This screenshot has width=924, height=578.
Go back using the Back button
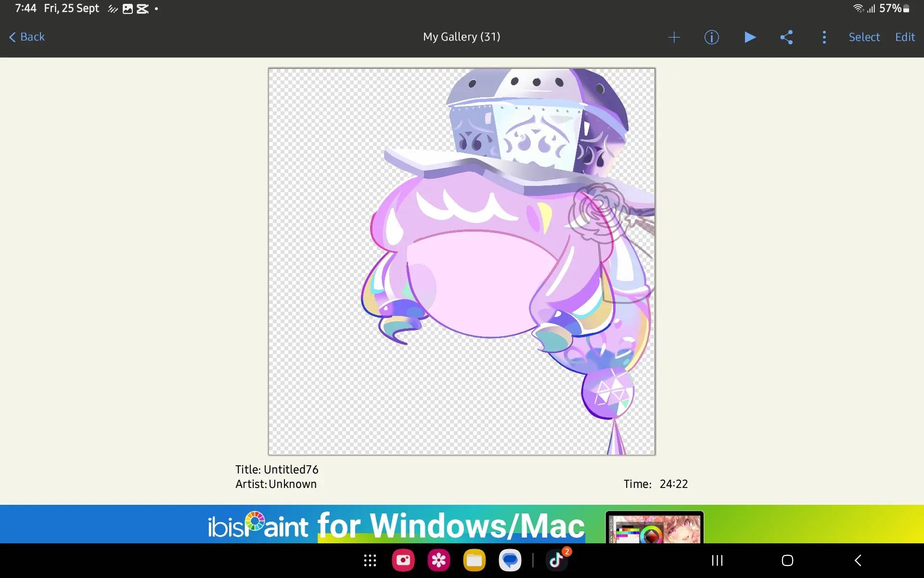pos(27,37)
